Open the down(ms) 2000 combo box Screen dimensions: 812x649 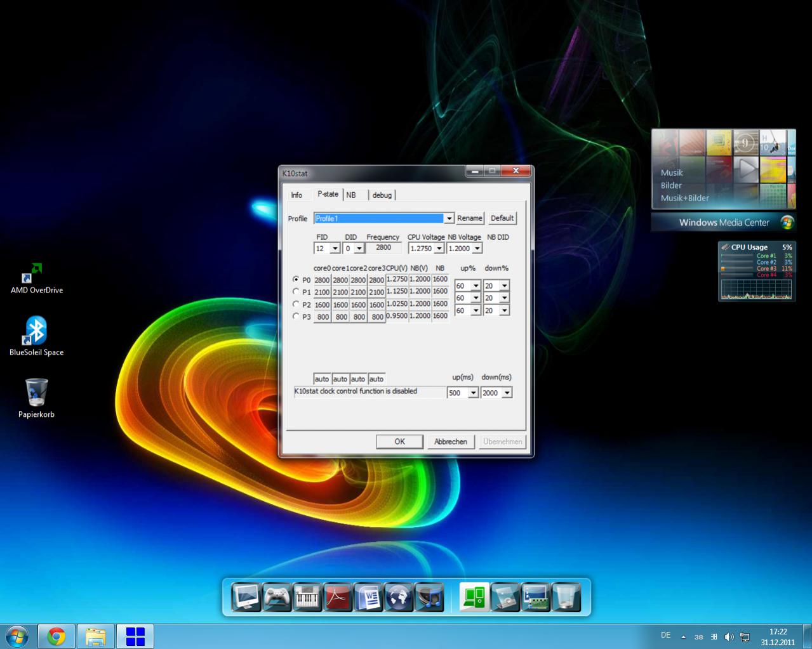point(507,393)
